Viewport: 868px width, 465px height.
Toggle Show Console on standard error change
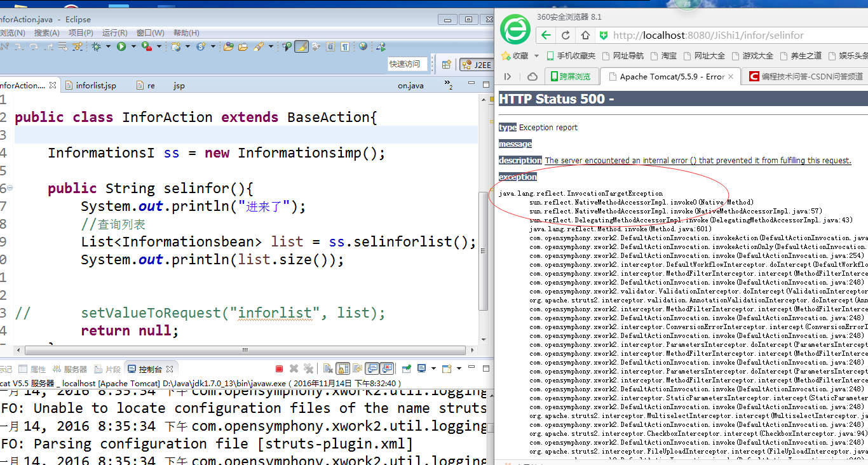(x=387, y=368)
